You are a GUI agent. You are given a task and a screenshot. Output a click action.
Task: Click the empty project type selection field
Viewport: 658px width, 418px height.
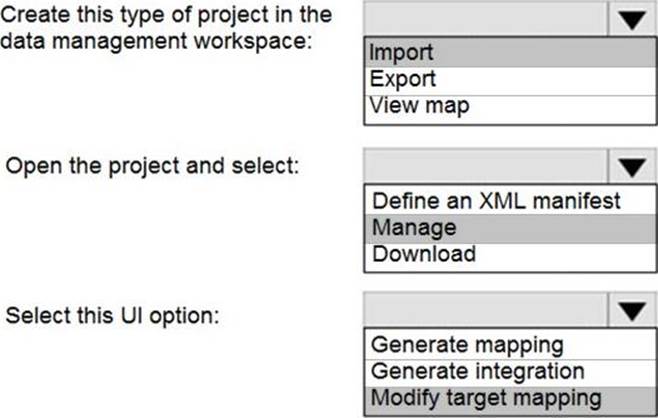tap(485, 20)
